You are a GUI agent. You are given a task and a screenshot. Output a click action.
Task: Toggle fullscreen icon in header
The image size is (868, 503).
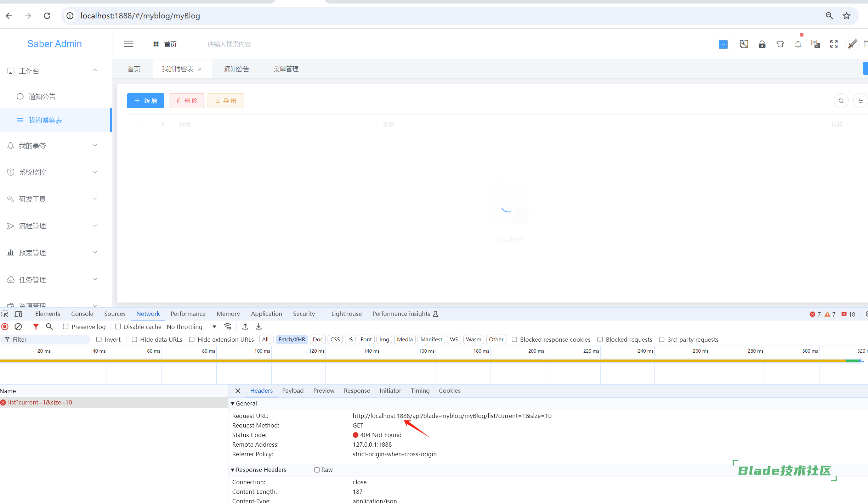click(x=834, y=44)
